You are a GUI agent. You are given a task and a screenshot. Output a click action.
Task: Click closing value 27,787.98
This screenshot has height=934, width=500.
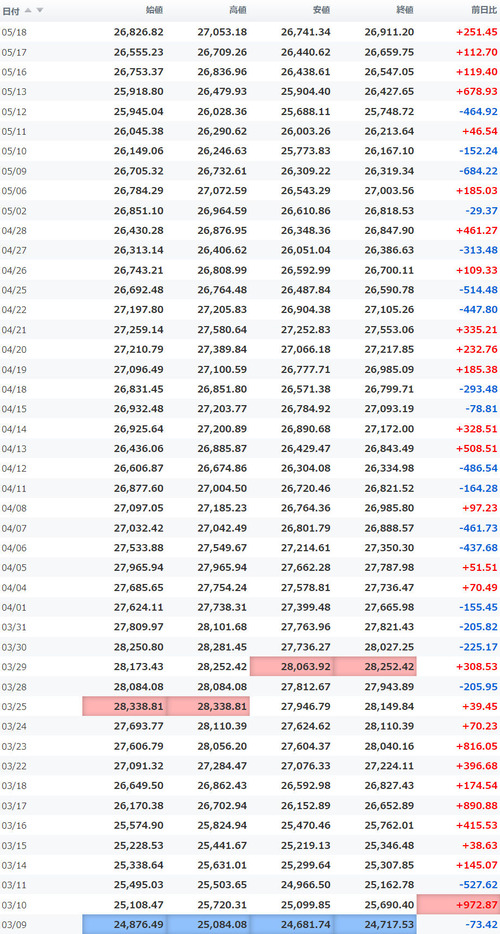click(x=389, y=568)
